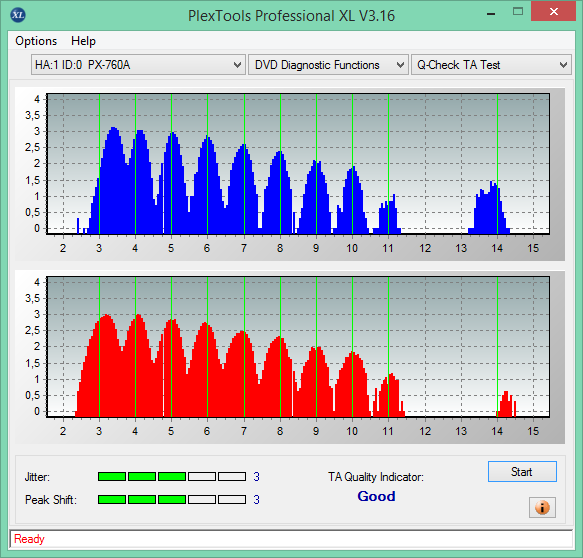Click the PlexTools XL logo icon
The height and width of the screenshot is (558, 583).
point(18,15)
